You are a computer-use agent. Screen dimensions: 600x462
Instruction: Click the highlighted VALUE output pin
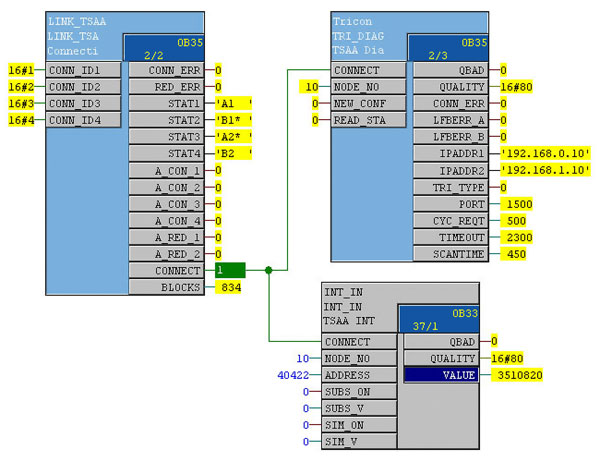pos(441,375)
